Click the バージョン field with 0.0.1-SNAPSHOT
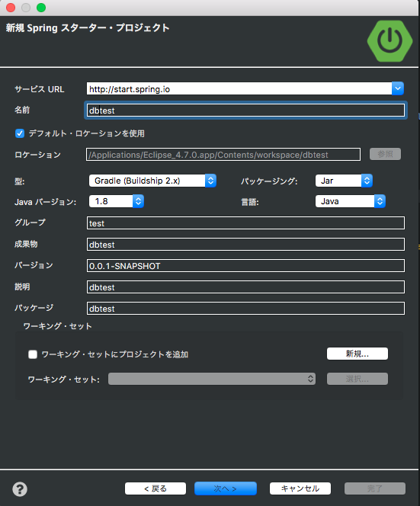420x506 pixels. click(x=245, y=266)
